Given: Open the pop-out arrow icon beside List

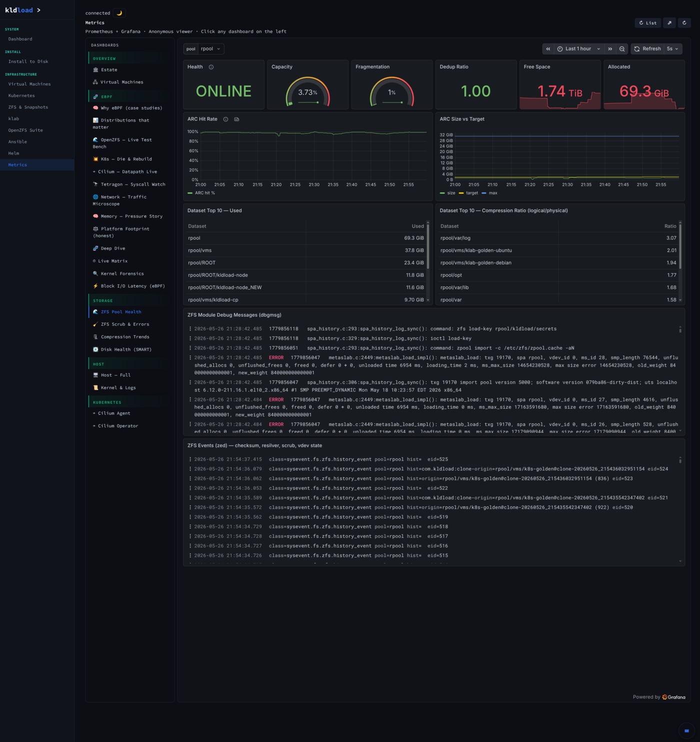Looking at the screenshot, I should click(x=669, y=23).
